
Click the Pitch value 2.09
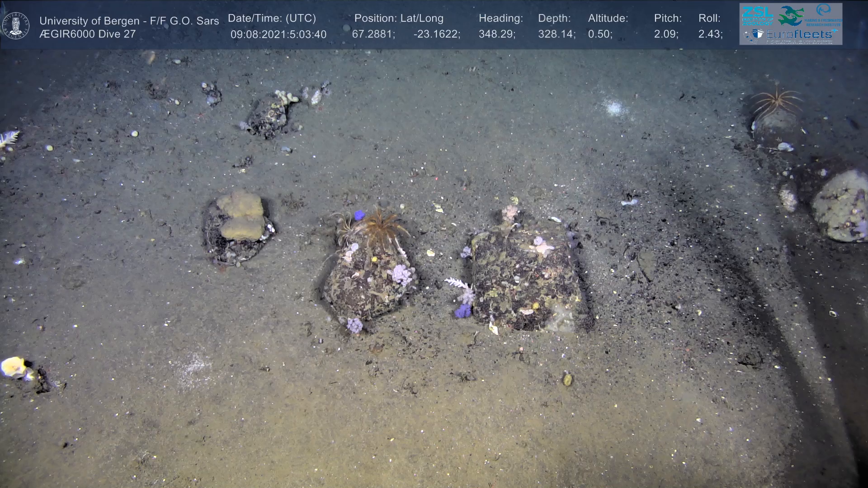(x=665, y=34)
